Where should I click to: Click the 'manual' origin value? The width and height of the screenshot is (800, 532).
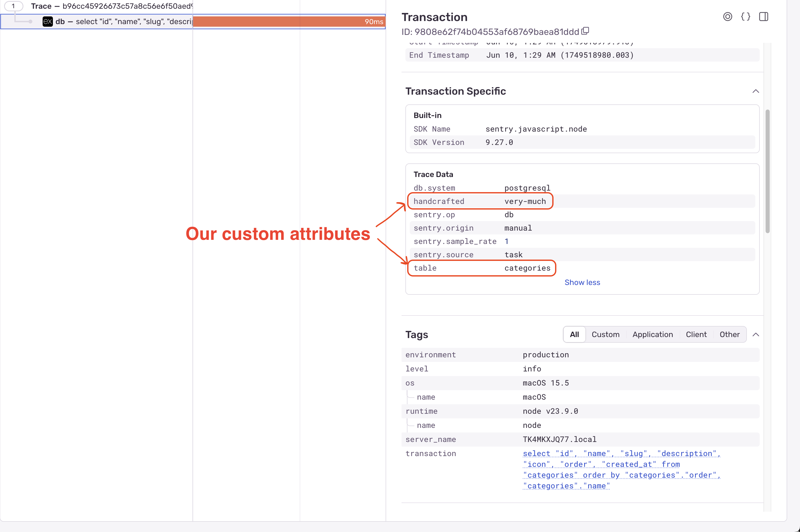[x=518, y=228]
